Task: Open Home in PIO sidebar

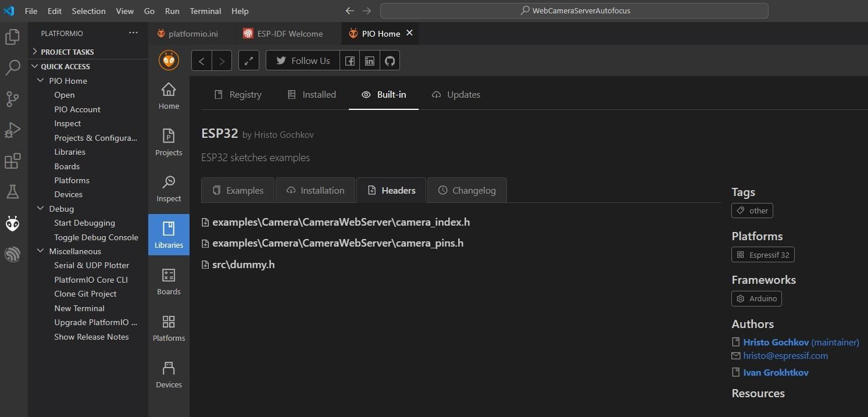Action: 169,96
